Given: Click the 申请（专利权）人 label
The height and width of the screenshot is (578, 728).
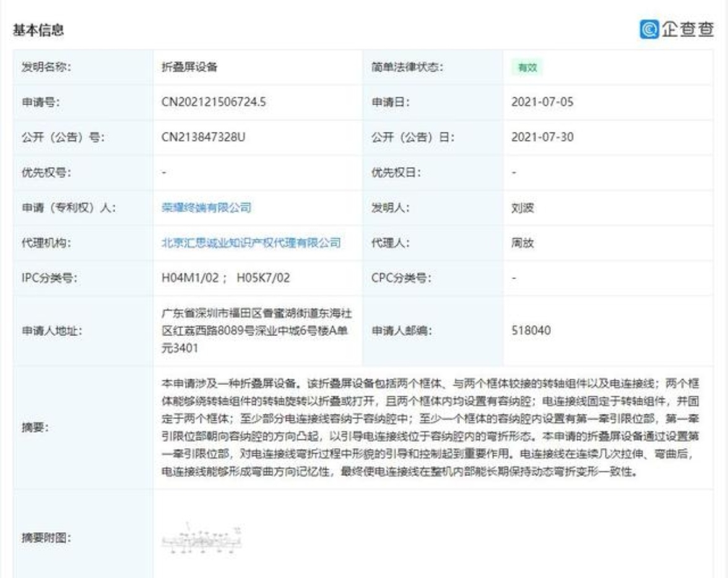Looking at the screenshot, I should click(x=69, y=207).
